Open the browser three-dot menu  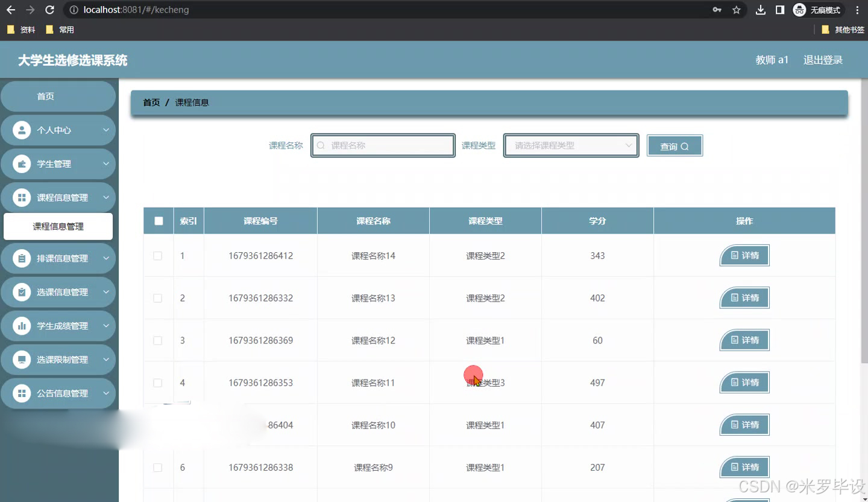pyautogui.click(x=857, y=10)
